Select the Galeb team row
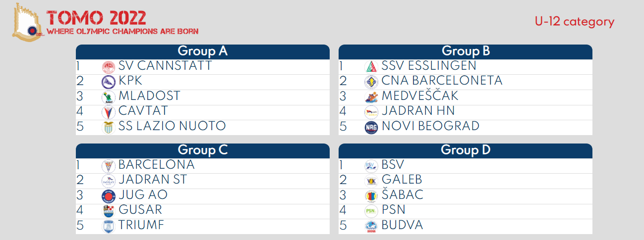The width and height of the screenshot is (644, 240). pos(465,181)
